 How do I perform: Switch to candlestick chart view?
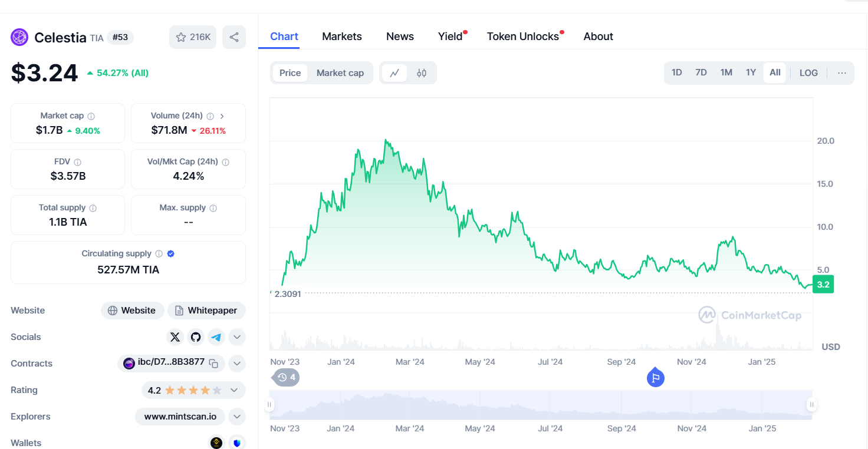422,73
